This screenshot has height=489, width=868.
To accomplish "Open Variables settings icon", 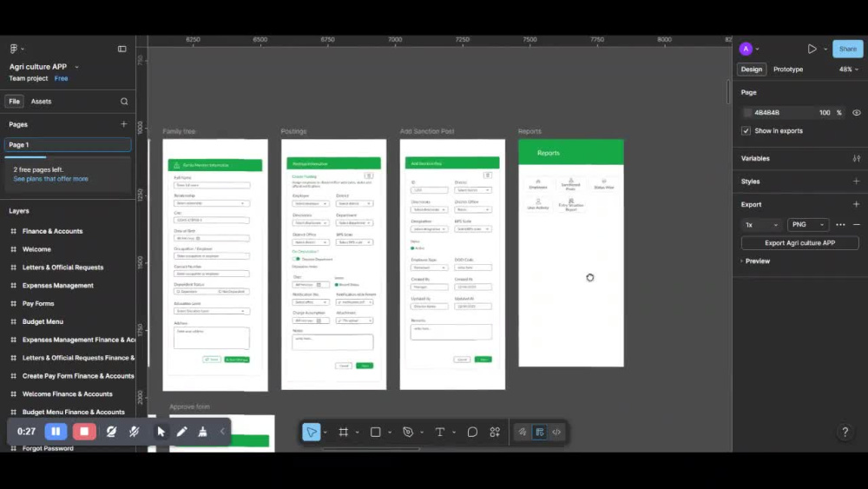I will [857, 158].
